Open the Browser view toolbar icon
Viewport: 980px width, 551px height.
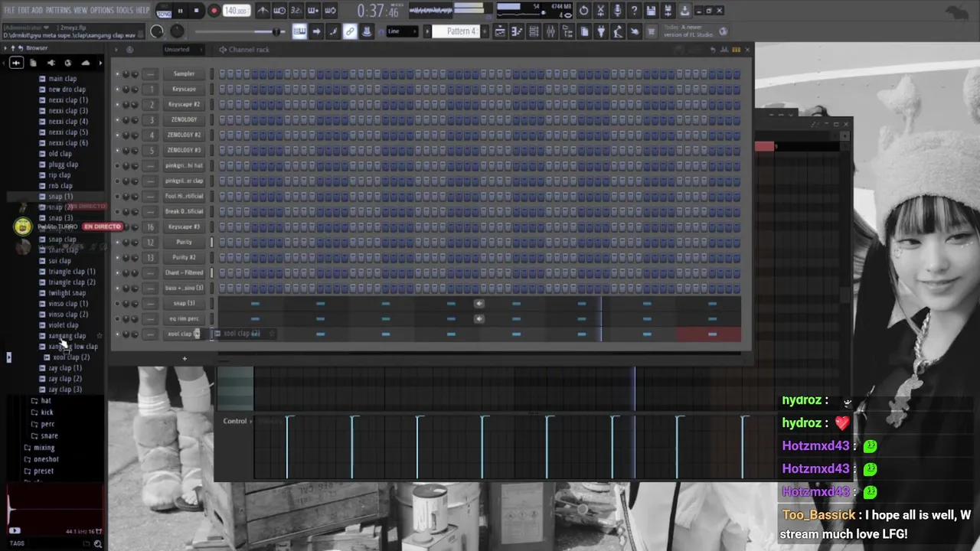[567, 31]
